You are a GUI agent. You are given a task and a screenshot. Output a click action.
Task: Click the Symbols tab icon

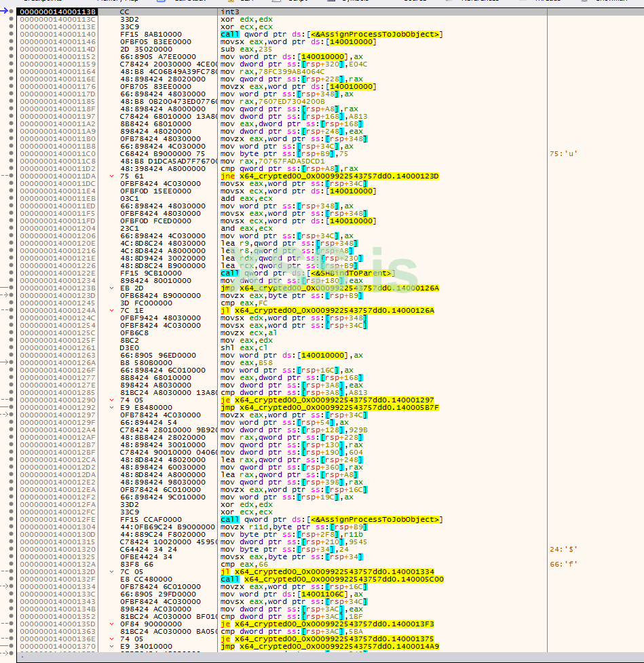tap(332, 3)
